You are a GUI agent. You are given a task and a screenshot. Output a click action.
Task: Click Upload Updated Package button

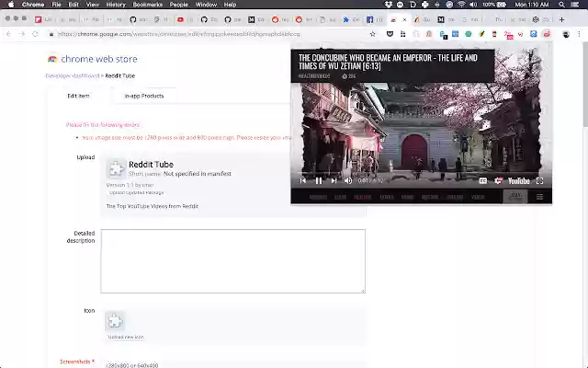(x=137, y=192)
